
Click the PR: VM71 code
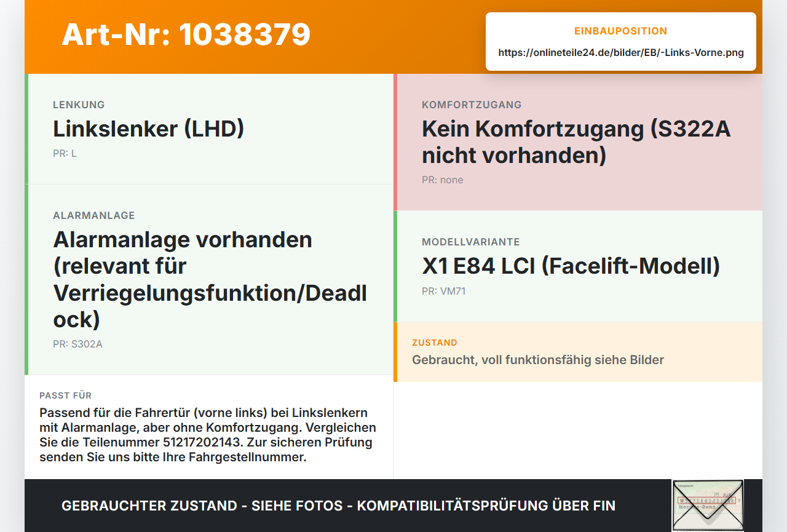click(444, 291)
